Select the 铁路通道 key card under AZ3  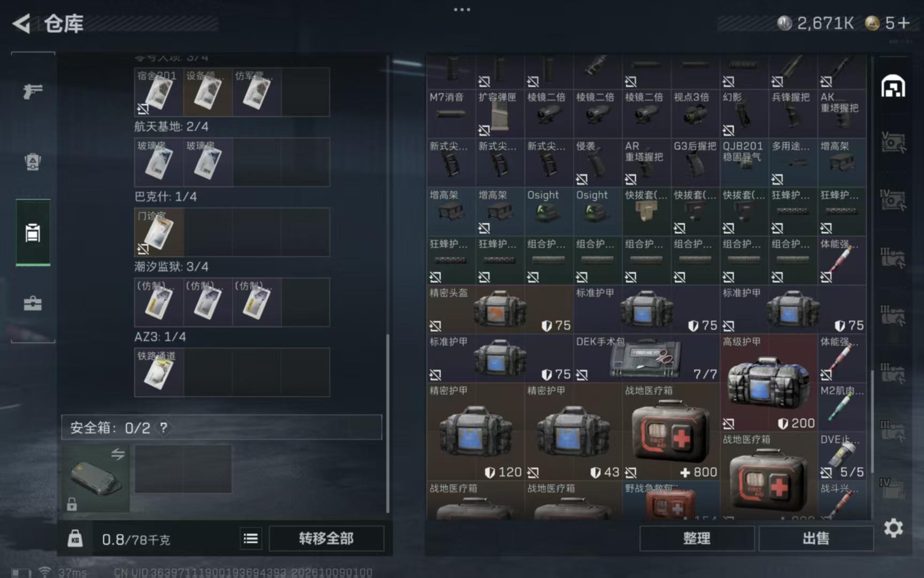(x=159, y=372)
